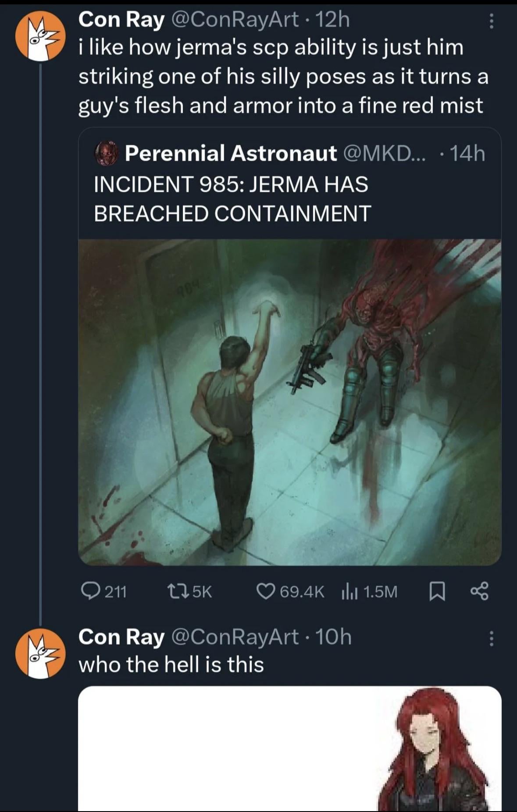Open @ConRayArt handle on the 12h tweet
The height and width of the screenshot is (812, 517).
[x=235, y=19]
